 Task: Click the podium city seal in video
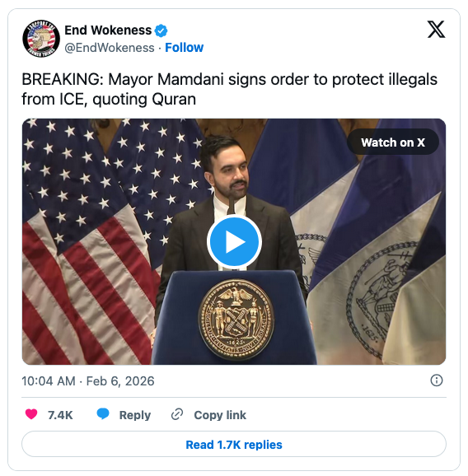point(236,319)
